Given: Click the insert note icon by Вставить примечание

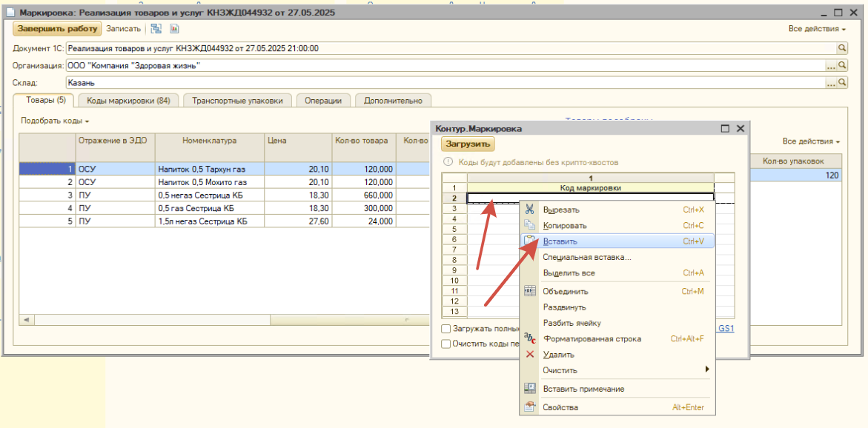Looking at the screenshot, I should pyautogui.click(x=530, y=389).
